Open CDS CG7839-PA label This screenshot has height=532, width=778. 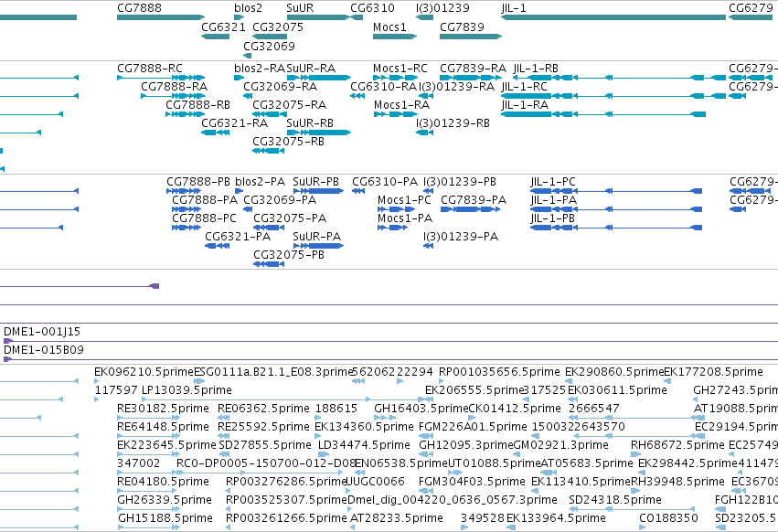click(x=474, y=199)
